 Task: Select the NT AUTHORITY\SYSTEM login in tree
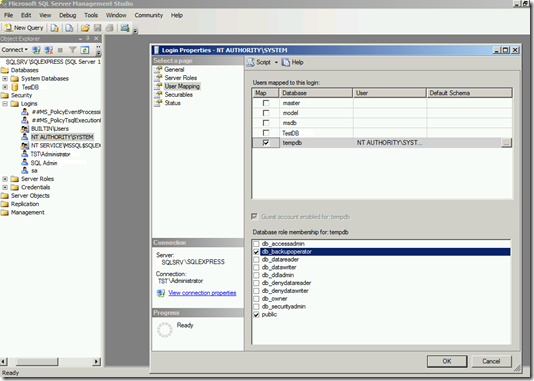pyautogui.click(x=62, y=137)
